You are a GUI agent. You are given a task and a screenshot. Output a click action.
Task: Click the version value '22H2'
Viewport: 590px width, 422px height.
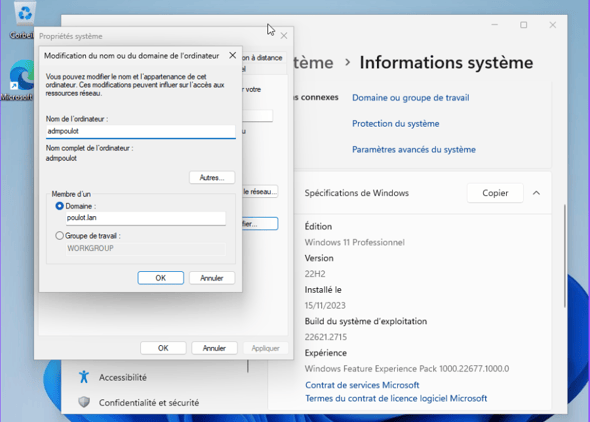click(x=315, y=274)
